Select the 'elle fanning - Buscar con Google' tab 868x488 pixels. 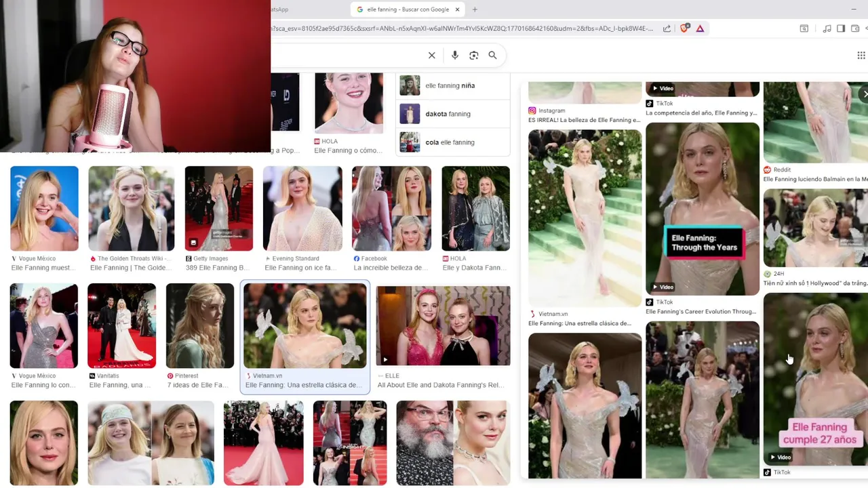click(x=408, y=9)
